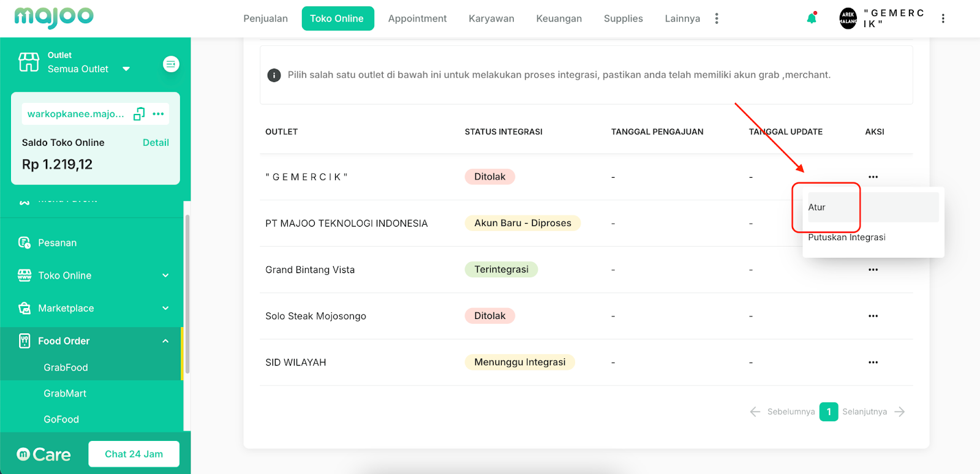Click the PT MAJOO TEKNOLOGI INDONESIA outlet name
Screen dimensions: 980x474
347,224
